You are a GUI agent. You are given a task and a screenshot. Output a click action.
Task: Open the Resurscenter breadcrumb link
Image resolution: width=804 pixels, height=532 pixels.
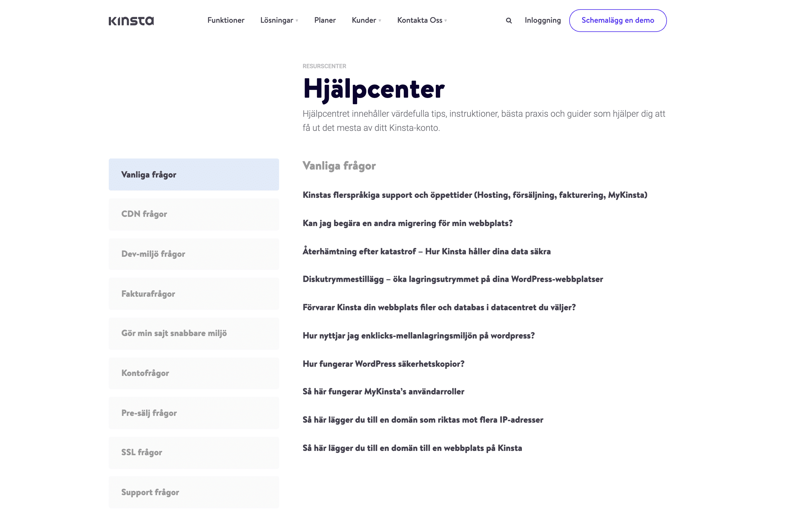pos(324,66)
